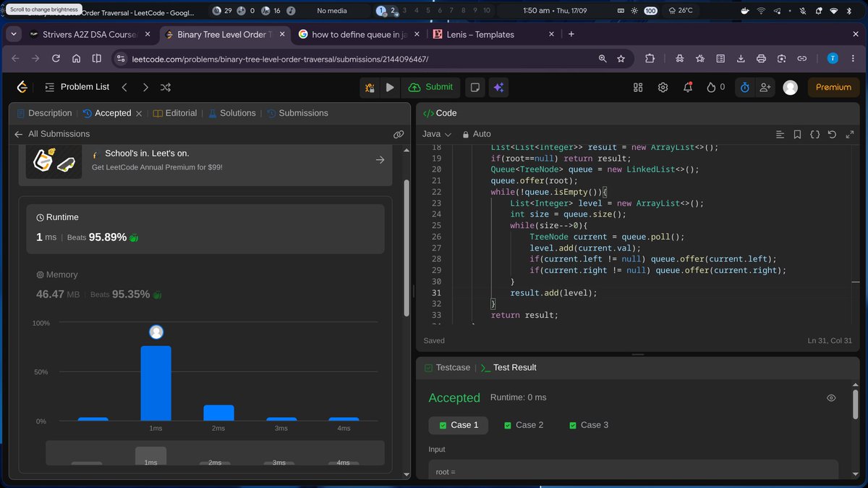Screen dimensions: 868x488
Task: Click the 1ms bar in chart
Action: coord(156,383)
